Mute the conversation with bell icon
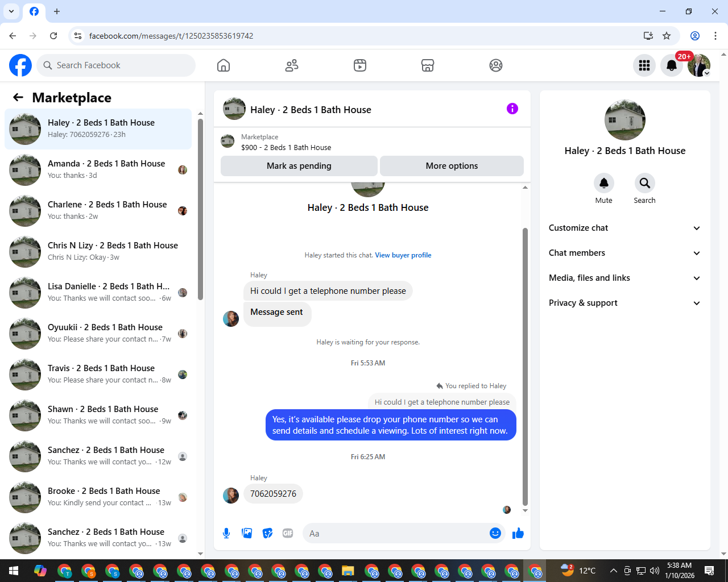 (x=604, y=183)
